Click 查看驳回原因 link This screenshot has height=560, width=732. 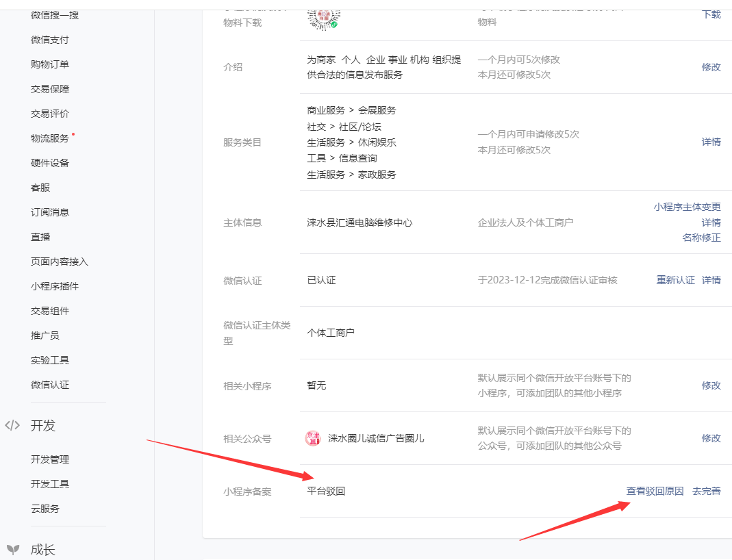[x=655, y=491]
